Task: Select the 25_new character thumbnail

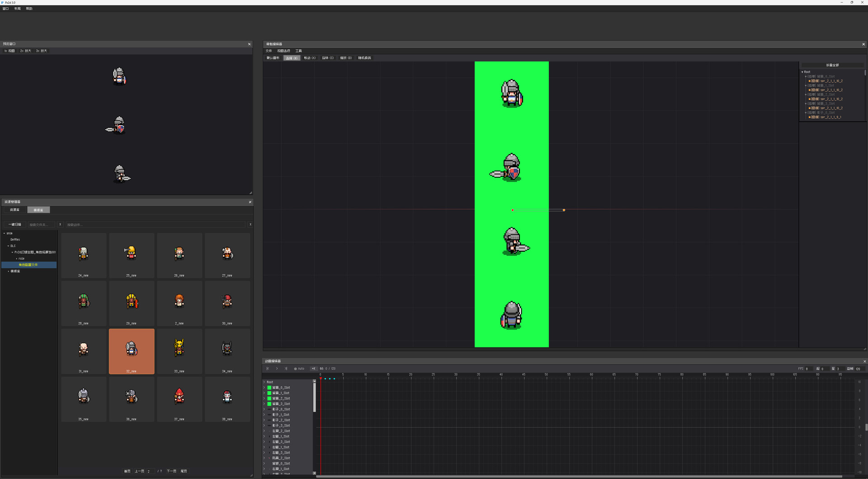Action: coord(132,255)
